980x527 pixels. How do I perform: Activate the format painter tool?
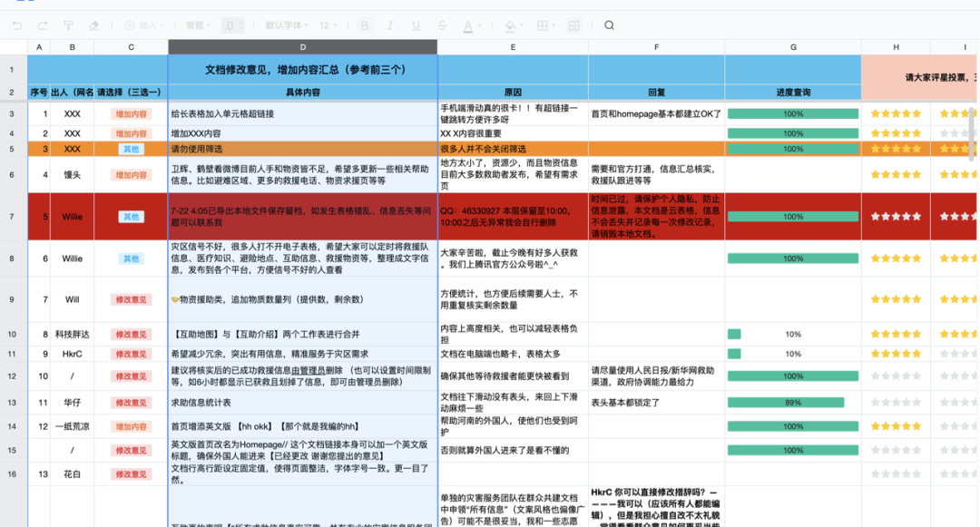pyautogui.click(x=68, y=25)
